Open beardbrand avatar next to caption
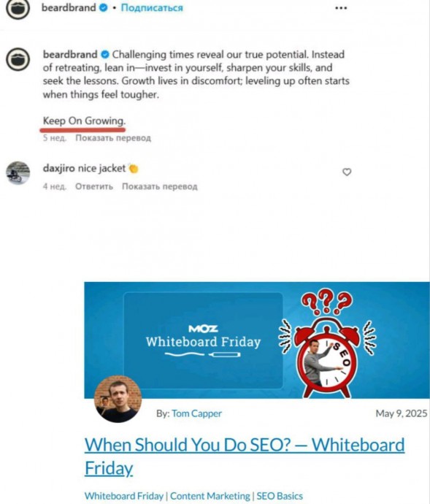Viewport: 430px width, 504px height. click(x=18, y=59)
